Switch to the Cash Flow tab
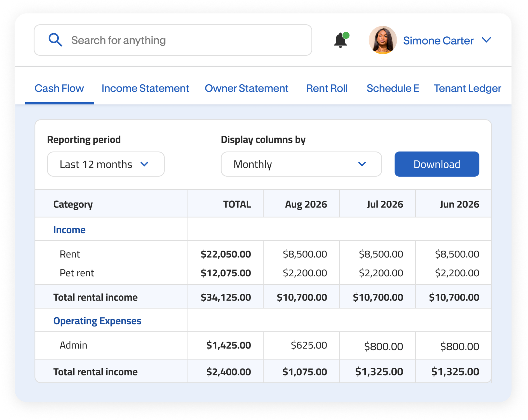 [59, 88]
